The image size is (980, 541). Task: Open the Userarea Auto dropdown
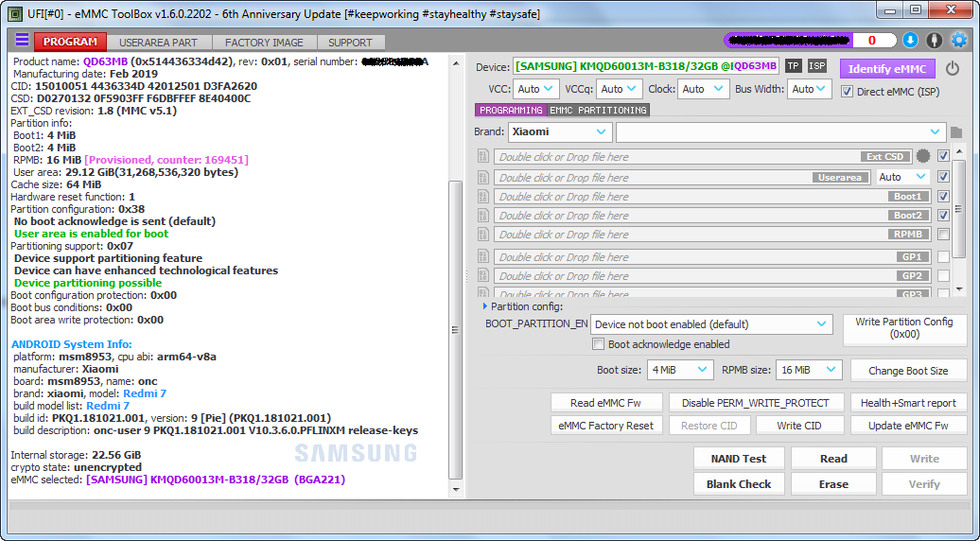(902, 177)
